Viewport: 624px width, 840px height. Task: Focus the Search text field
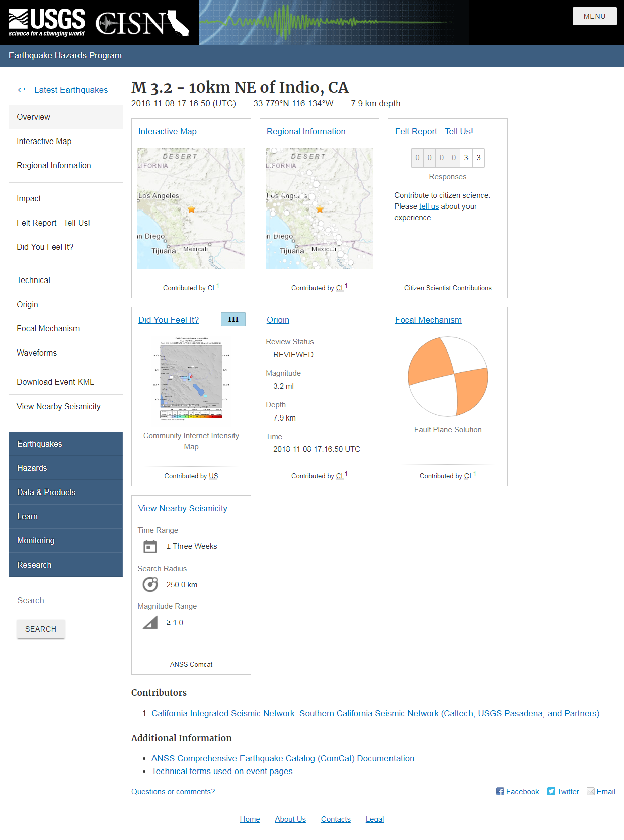[x=62, y=600]
